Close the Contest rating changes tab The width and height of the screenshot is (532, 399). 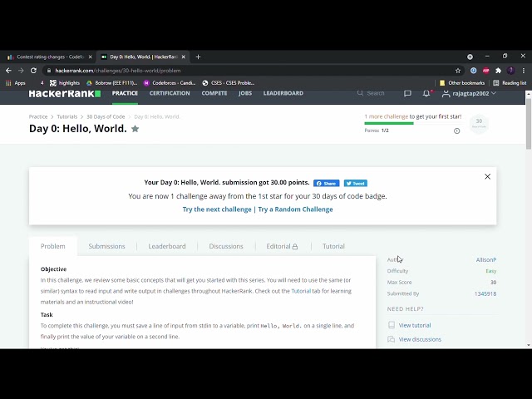coord(91,57)
